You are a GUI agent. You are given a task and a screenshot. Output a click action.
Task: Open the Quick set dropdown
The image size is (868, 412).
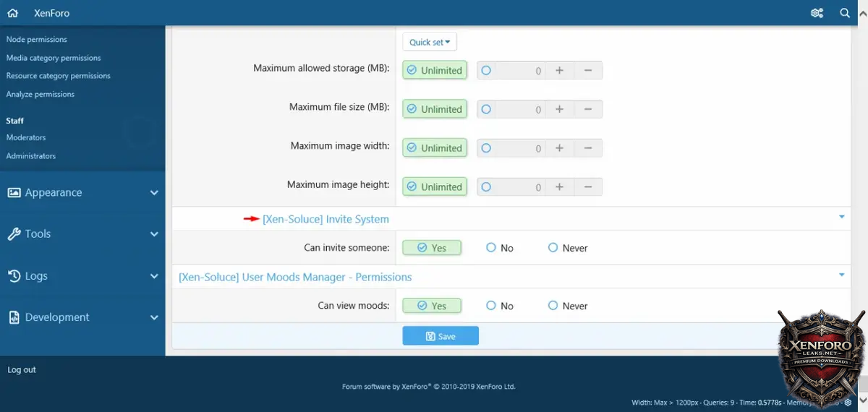point(430,42)
